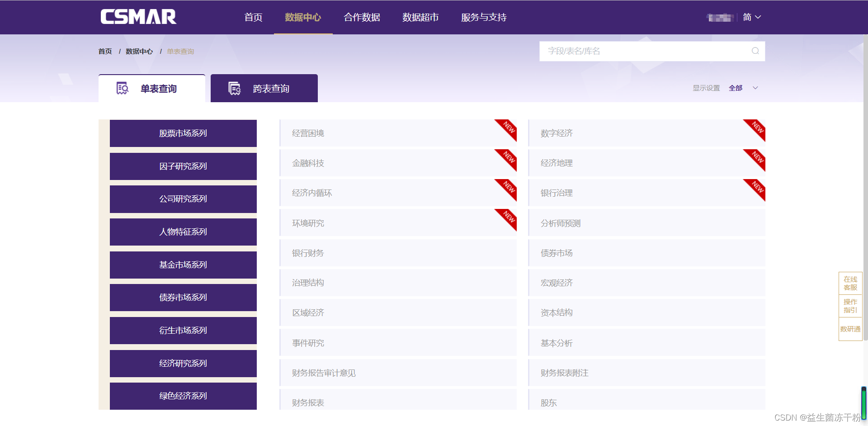Expand the user account dropdown
The width and height of the screenshot is (868, 426).
coord(720,17)
